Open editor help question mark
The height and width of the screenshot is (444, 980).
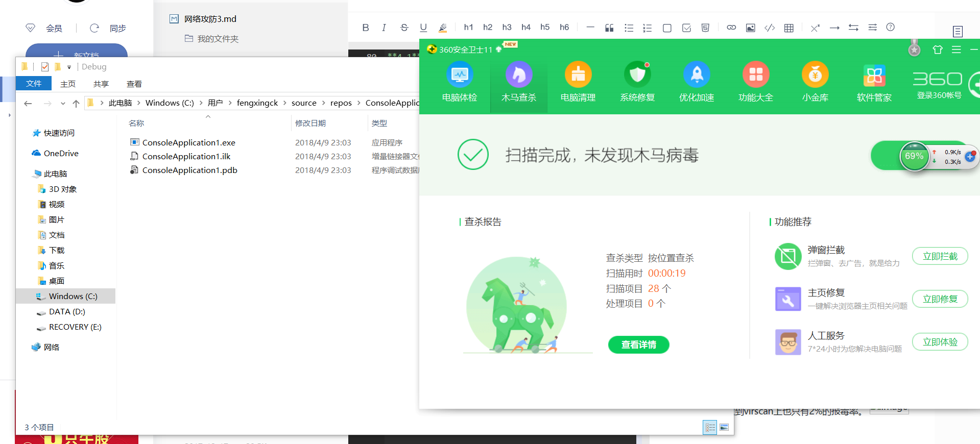pos(890,27)
